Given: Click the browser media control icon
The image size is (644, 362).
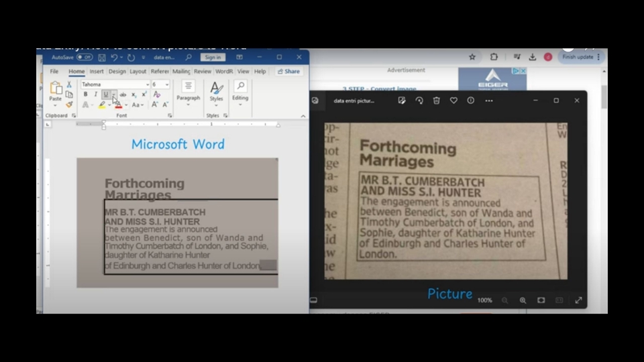Looking at the screenshot, I should 517,57.
